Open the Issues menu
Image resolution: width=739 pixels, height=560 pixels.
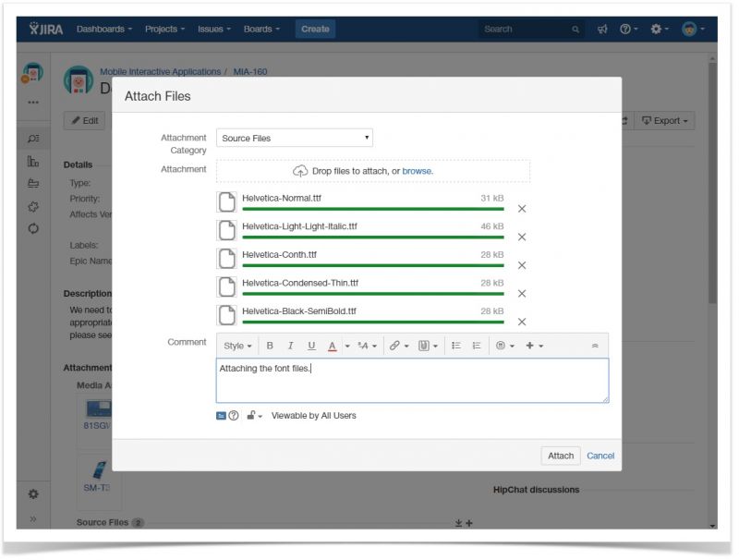tap(214, 30)
